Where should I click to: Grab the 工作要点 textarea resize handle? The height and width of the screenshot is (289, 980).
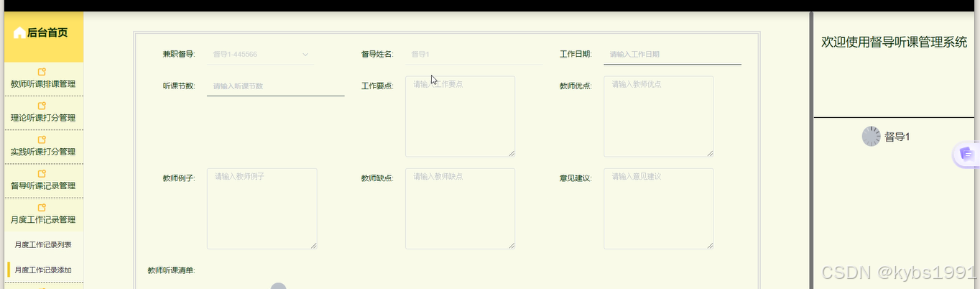point(512,153)
